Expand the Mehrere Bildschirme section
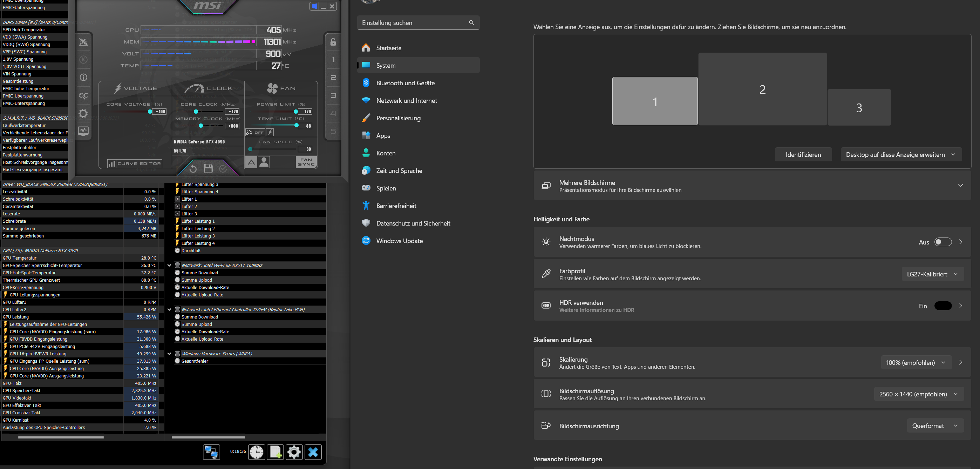The image size is (980, 469). (960, 186)
